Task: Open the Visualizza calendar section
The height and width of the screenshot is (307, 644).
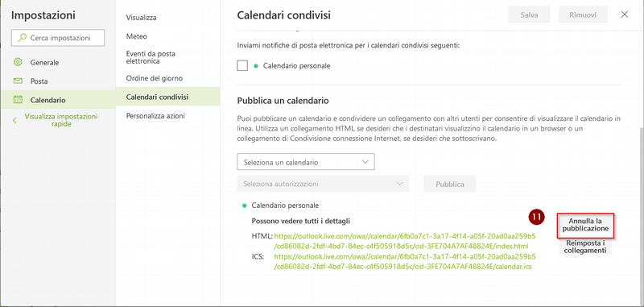Action: [x=142, y=18]
